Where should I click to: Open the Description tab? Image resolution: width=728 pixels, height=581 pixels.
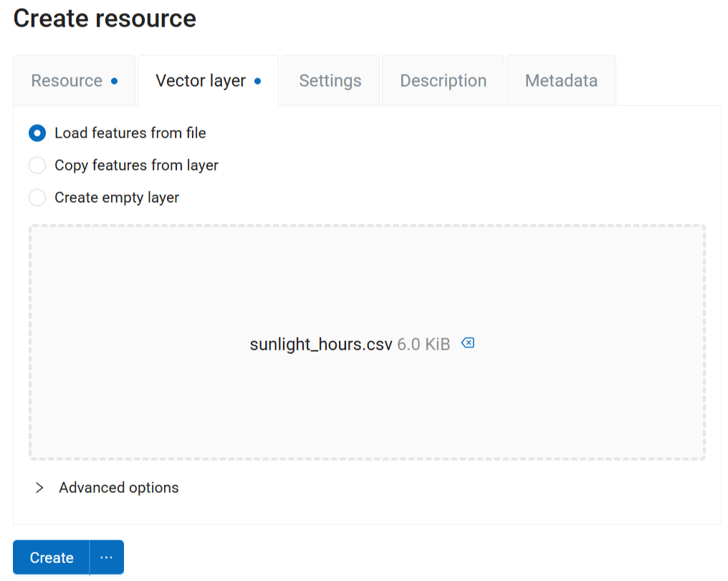coord(443,81)
